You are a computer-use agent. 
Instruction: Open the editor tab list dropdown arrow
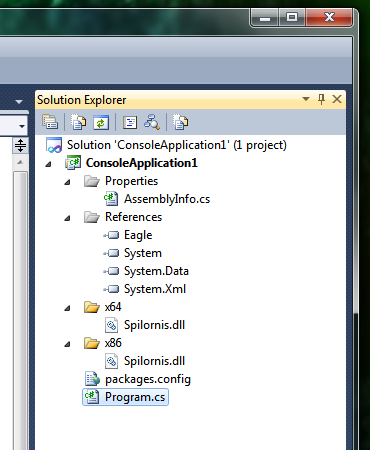[19, 102]
